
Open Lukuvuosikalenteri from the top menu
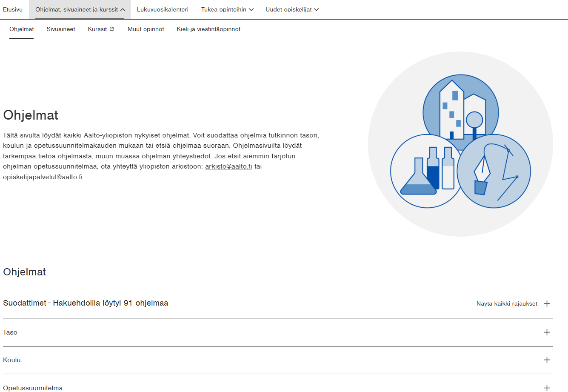click(x=163, y=9)
